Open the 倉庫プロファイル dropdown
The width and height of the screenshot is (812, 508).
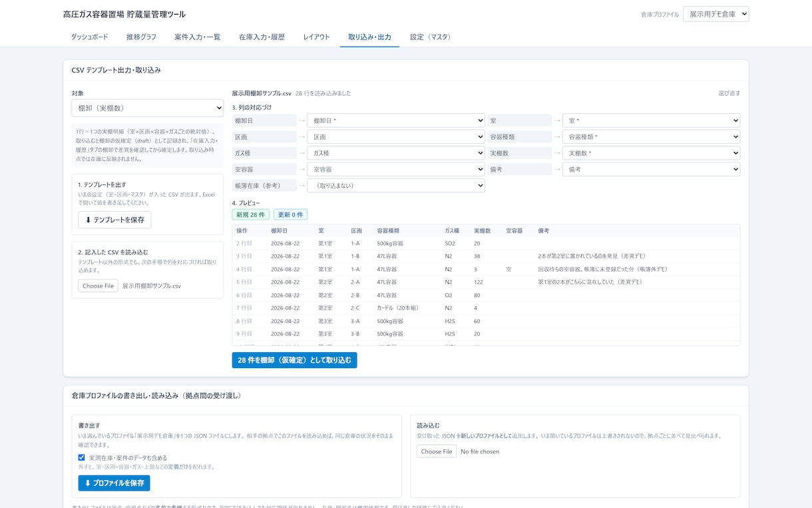coord(715,14)
